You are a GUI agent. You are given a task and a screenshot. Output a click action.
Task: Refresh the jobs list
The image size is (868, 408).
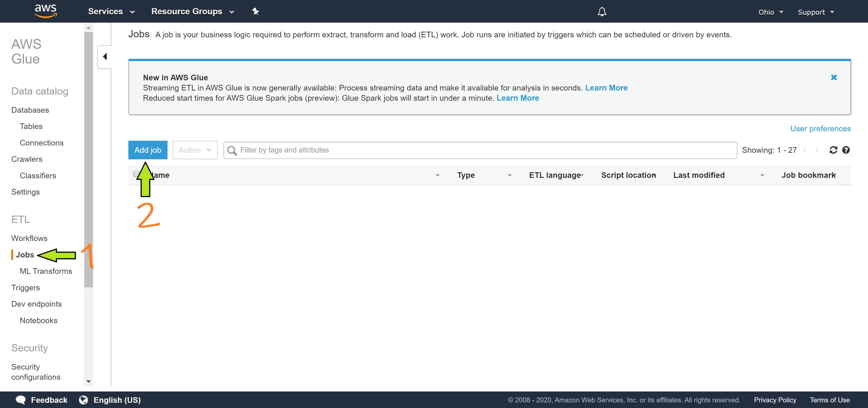tap(833, 150)
